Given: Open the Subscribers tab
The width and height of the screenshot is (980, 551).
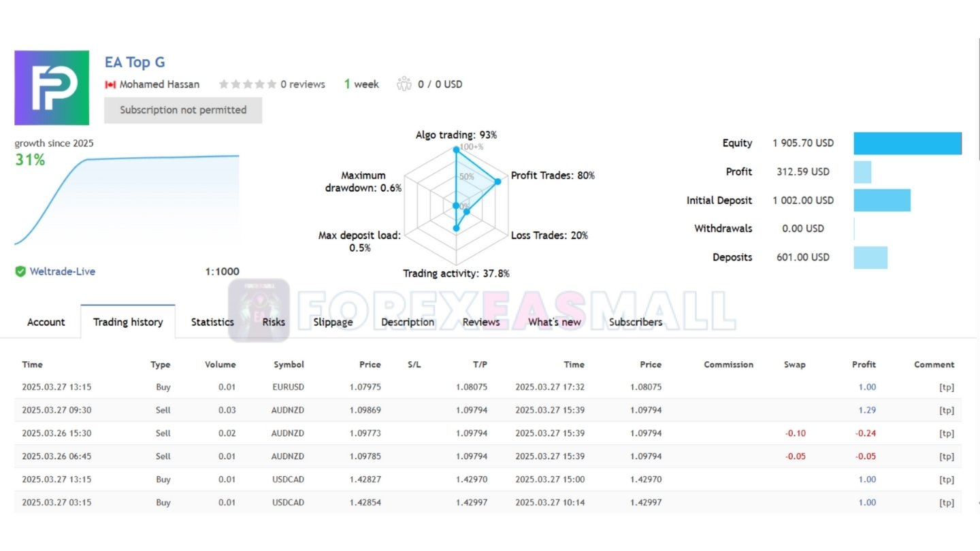Looking at the screenshot, I should pos(636,322).
